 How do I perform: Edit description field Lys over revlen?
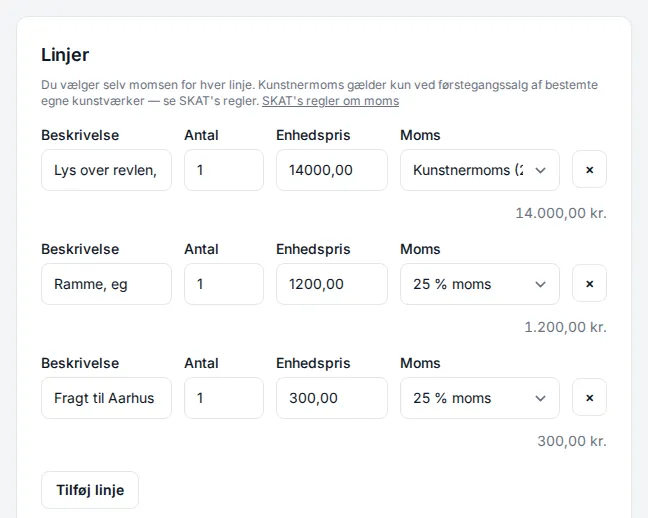point(106,170)
